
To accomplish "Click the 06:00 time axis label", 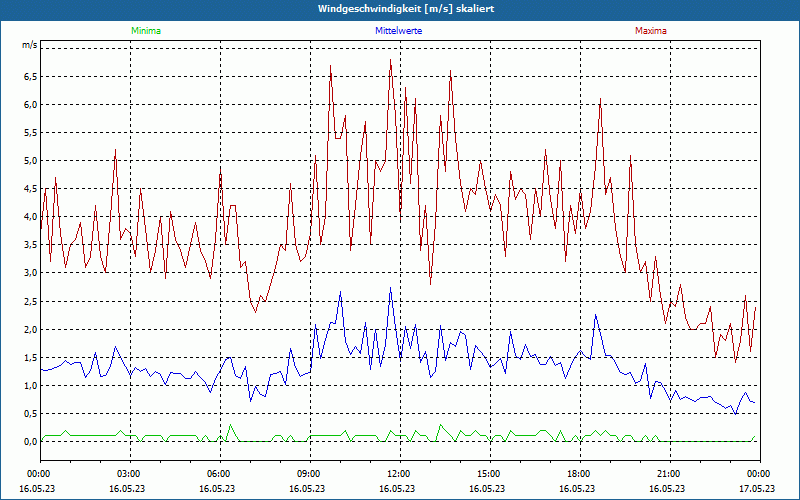I will pos(219,474).
